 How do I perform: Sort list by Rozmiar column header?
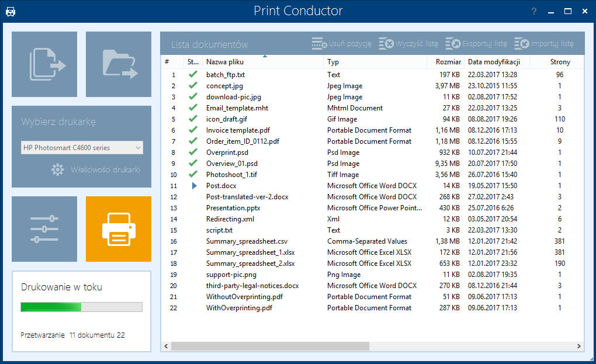pyautogui.click(x=448, y=62)
